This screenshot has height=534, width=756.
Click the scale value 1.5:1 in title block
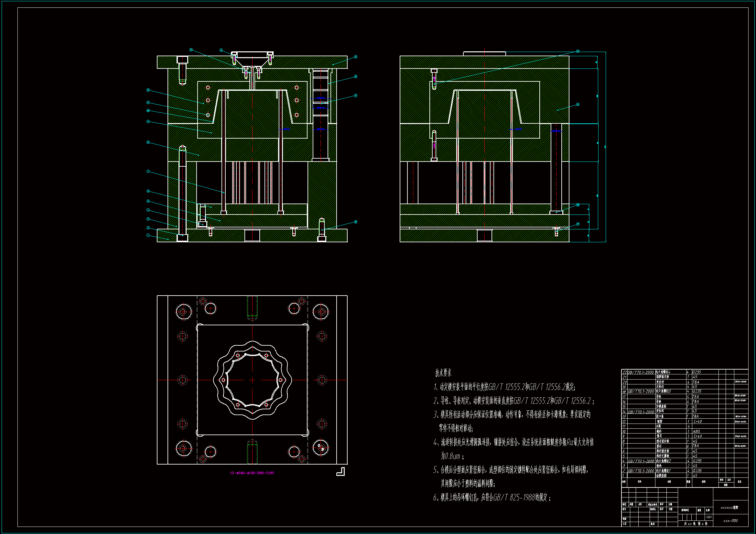[x=709, y=517]
